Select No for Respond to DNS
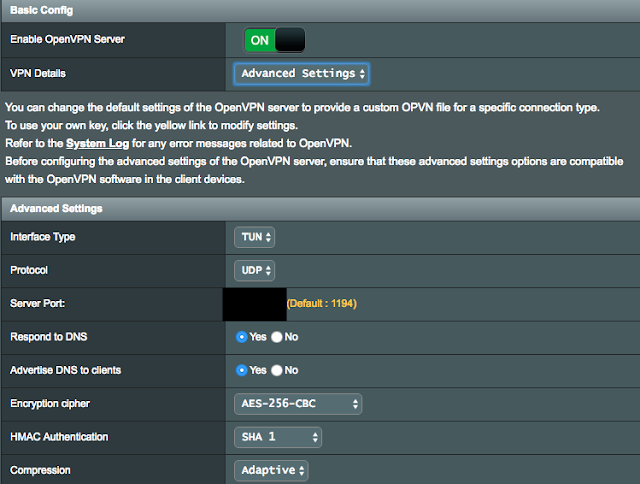The height and width of the screenshot is (484, 640). click(x=277, y=337)
